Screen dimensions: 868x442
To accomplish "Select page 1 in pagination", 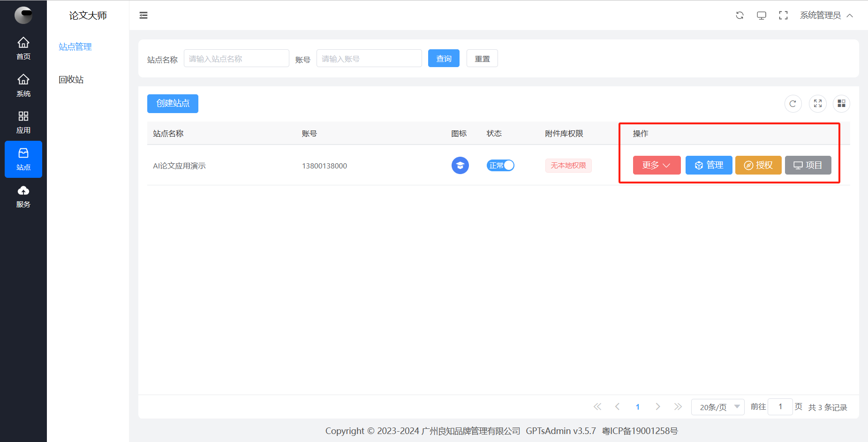I will [x=638, y=407].
